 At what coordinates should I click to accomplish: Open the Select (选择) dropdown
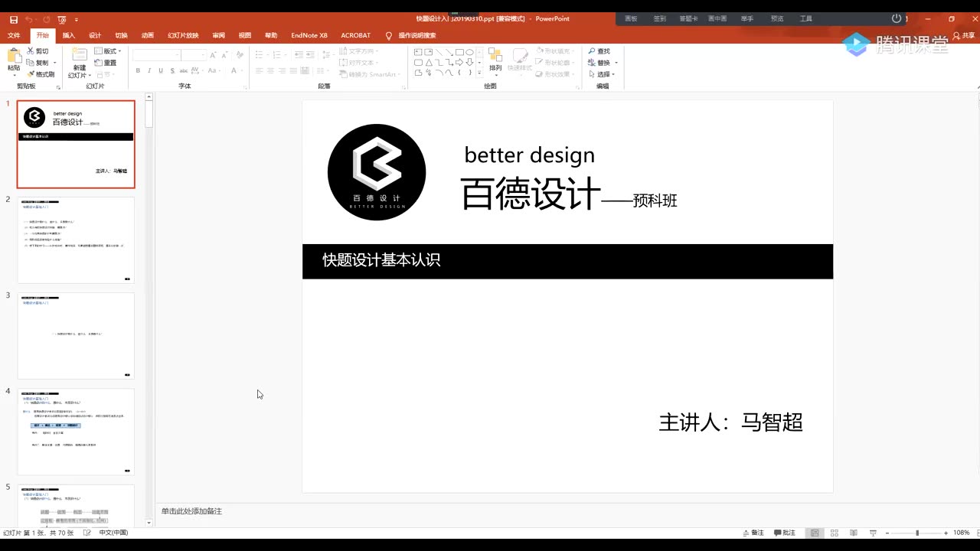coord(603,74)
